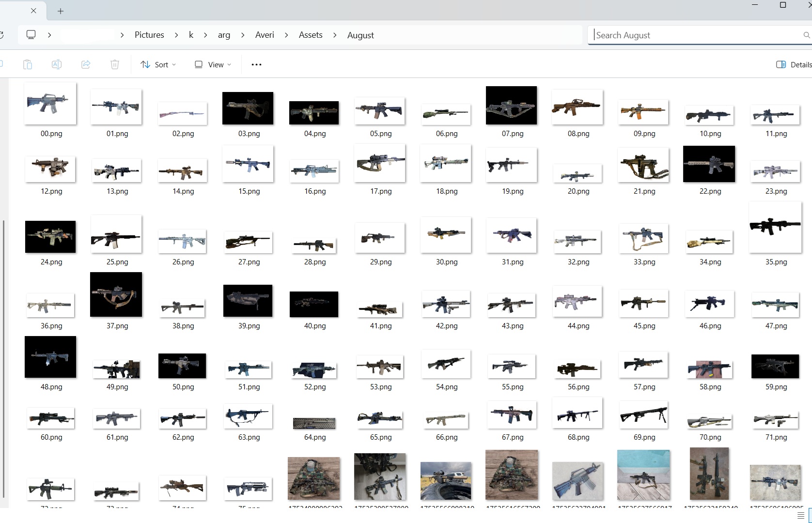This screenshot has width=812, height=523.
Task: Navigate to Averi folder in breadcrumb
Action: click(x=265, y=35)
